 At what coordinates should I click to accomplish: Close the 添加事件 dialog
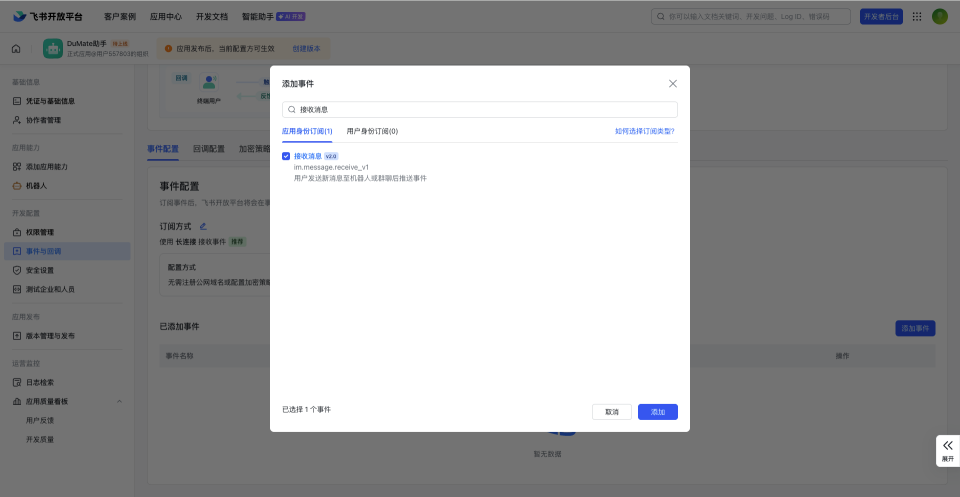[x=672, y=84]
